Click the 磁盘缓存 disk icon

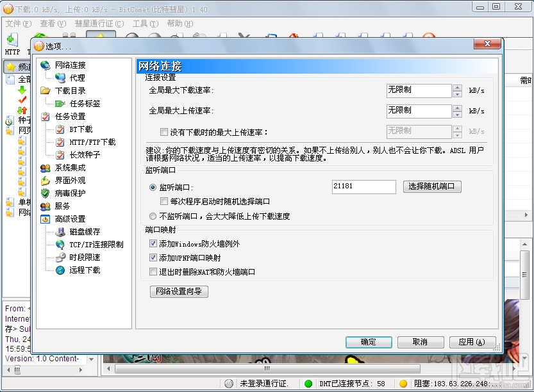(x=60, y=232)
